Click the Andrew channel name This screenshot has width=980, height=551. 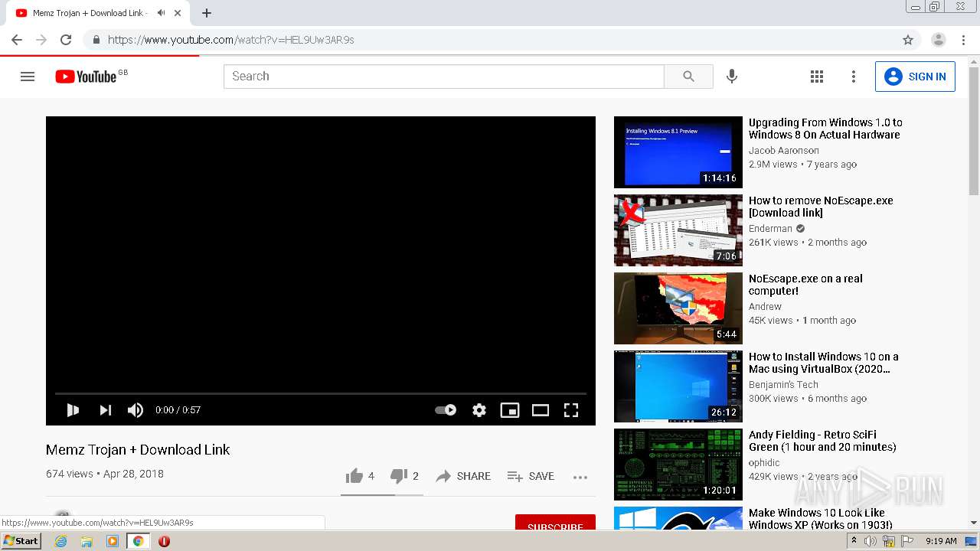pos(765,307)
